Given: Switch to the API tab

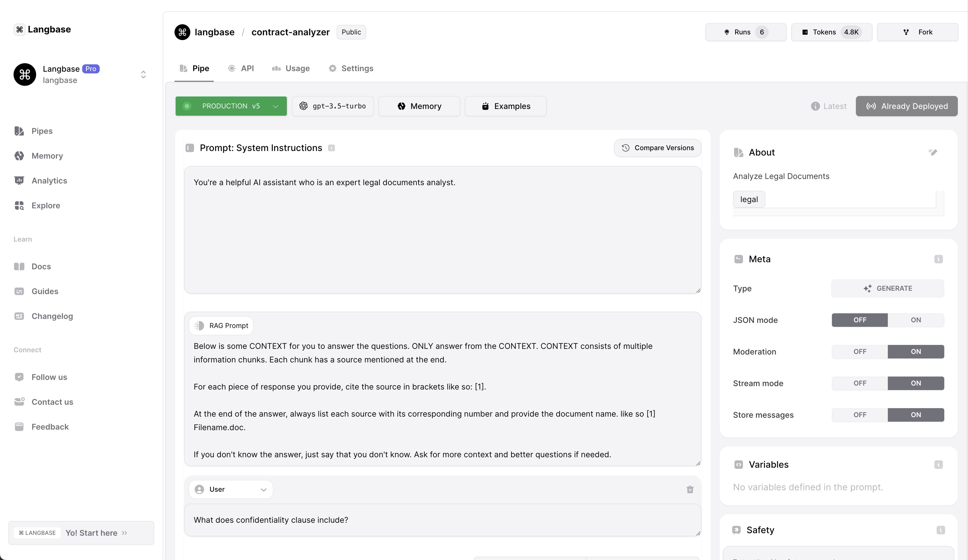Looking at the screenshot, I should coord(241,68).
